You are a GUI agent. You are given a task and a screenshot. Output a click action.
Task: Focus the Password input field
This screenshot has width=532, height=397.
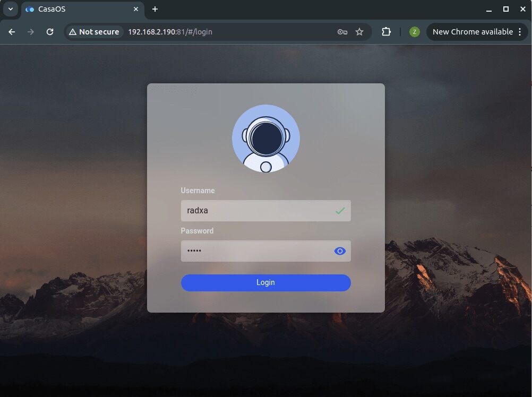[265, 251]
